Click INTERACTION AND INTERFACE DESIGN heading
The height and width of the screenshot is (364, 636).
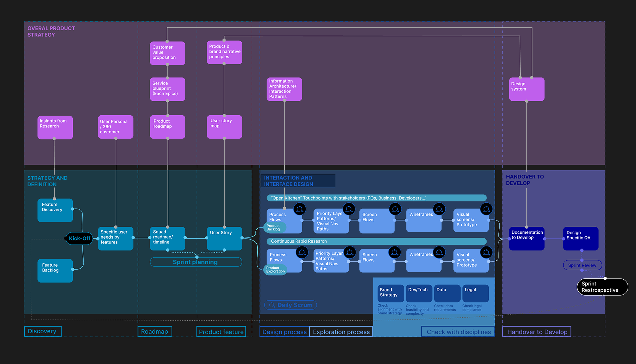(x=288, y=181)
